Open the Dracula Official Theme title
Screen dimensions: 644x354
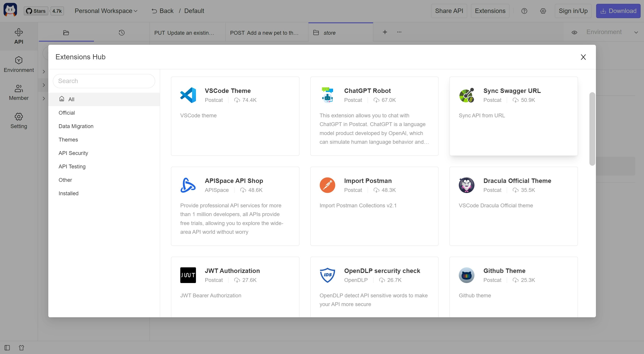[x=517, y=181]
